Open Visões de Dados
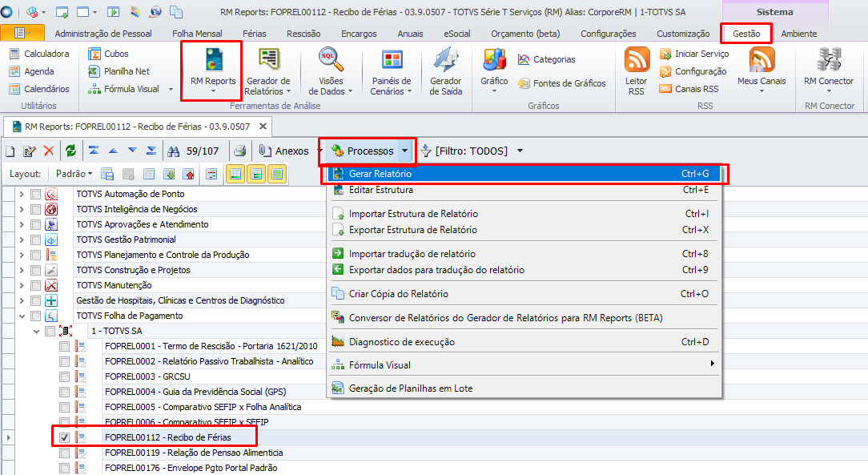Screen dimensions: 868x475 pos(332,72)
